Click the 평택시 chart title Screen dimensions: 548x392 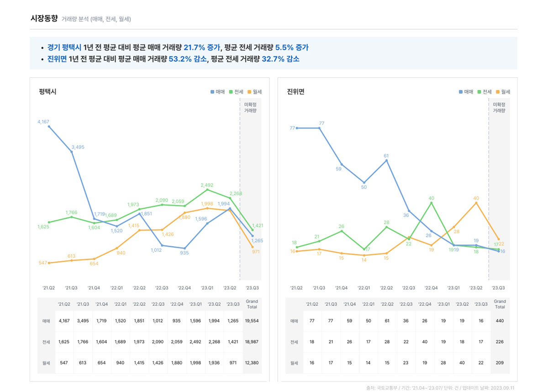coord(47,92)
